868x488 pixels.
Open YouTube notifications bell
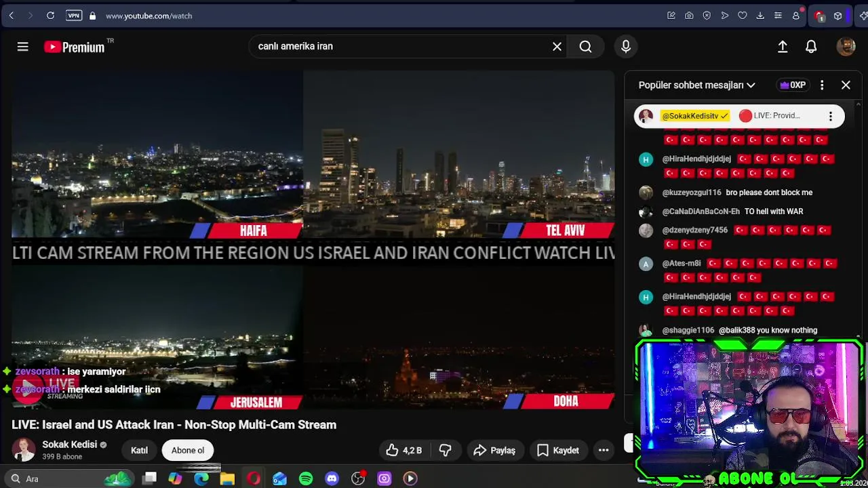pos(811,46)
